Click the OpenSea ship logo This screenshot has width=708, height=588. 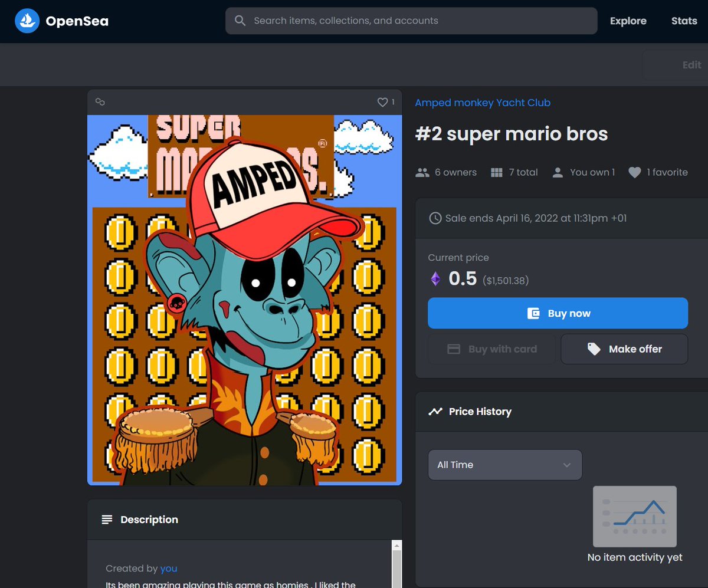point(26,21)
